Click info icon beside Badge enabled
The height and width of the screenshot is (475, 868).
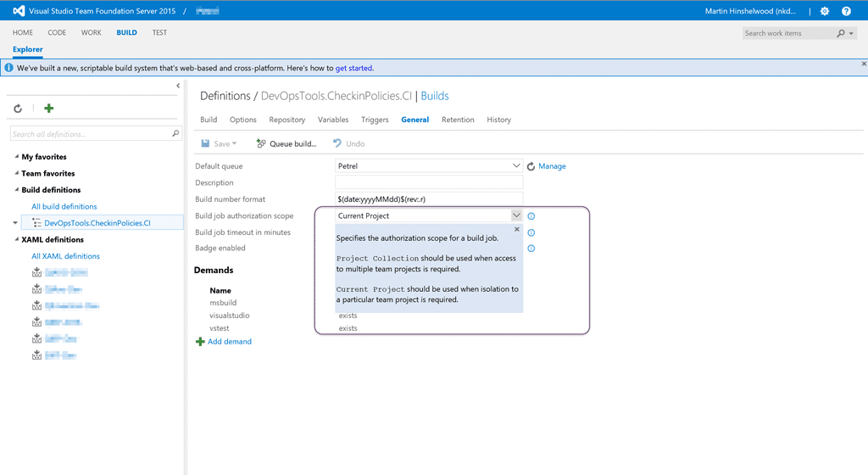click(531, 249)
